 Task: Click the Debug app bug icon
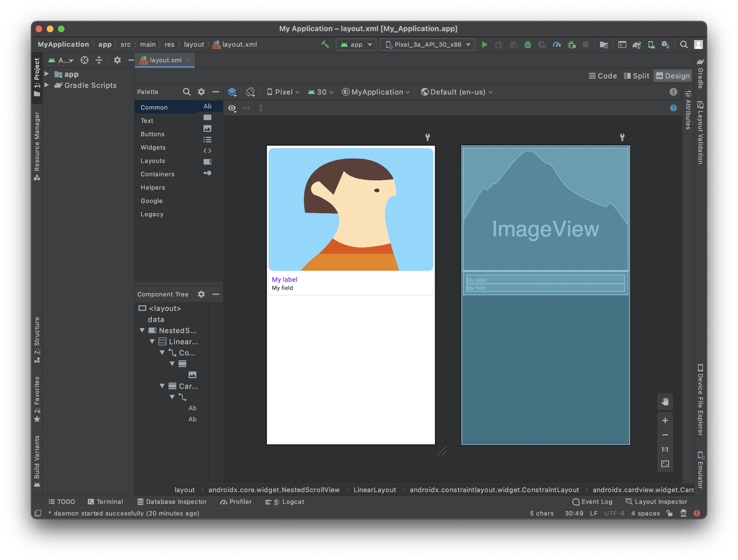pos(528,44)
